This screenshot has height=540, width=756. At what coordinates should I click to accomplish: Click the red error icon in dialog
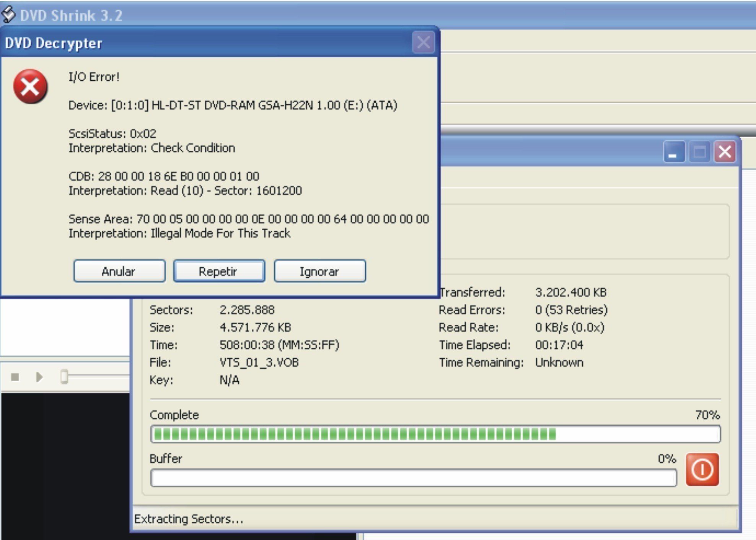pyautogui.click(x=30, y=86)
